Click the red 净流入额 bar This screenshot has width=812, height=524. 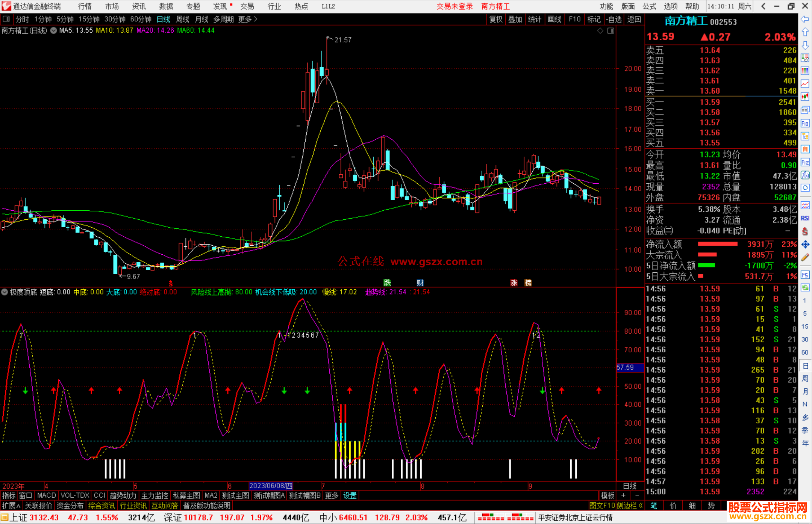(x=717, y=244)
